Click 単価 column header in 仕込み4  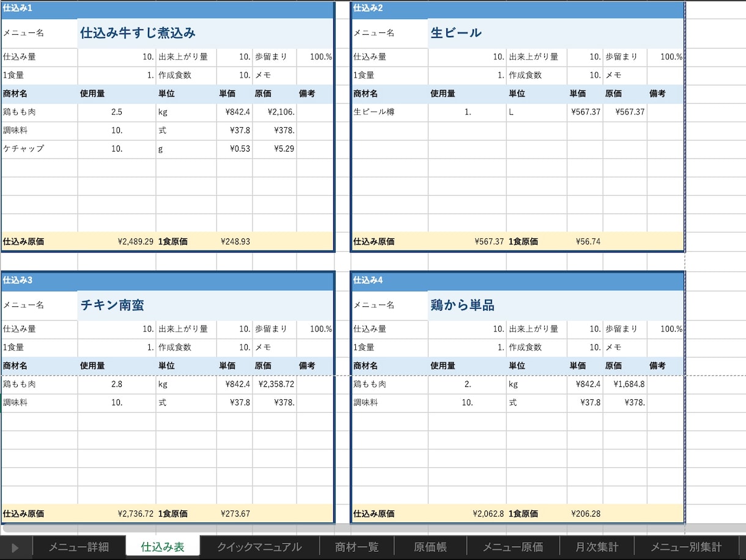coord(585,366)
